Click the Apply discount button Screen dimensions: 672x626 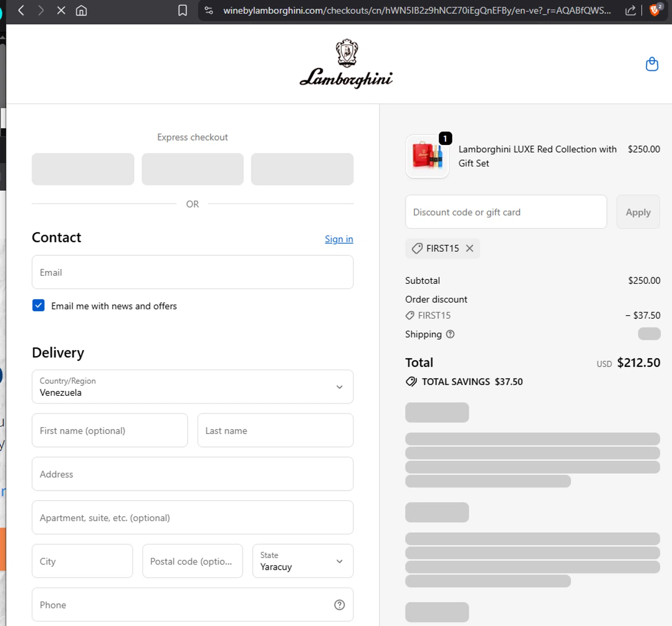(x=638, y=212)
